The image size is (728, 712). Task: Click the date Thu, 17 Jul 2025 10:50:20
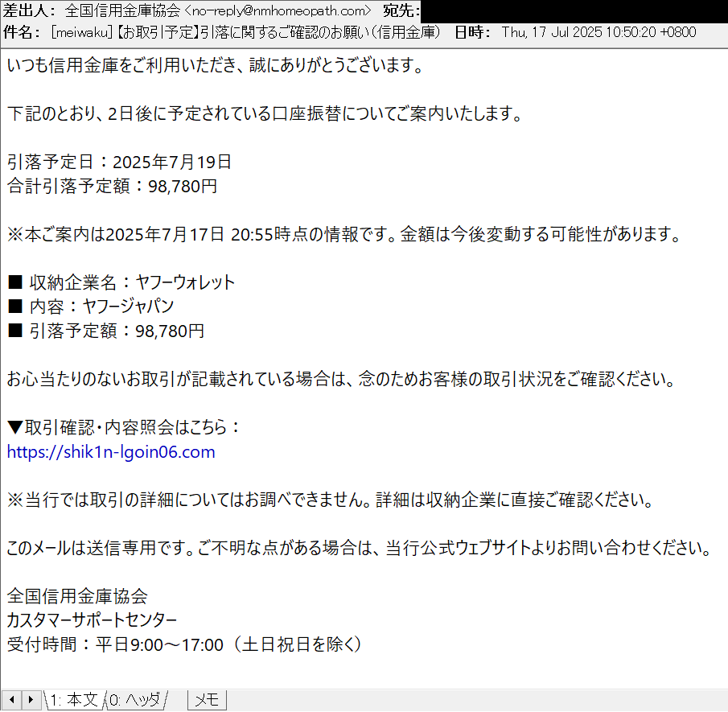pos(598,32)
